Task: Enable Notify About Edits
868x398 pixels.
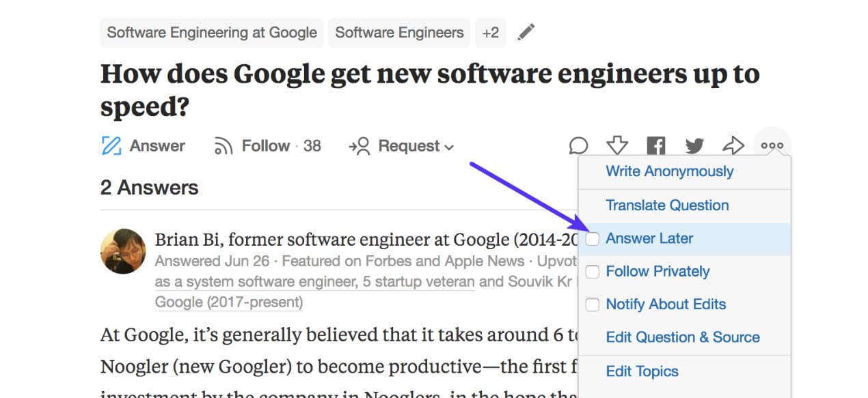Action: coord(592,304)
